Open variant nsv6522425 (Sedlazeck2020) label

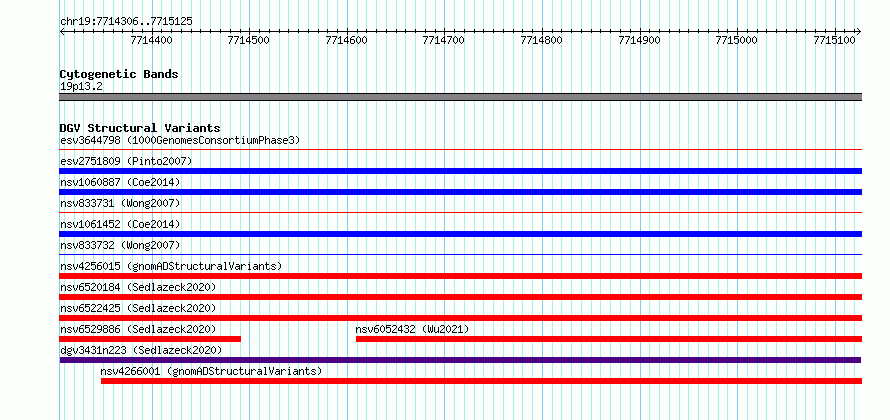138,308
